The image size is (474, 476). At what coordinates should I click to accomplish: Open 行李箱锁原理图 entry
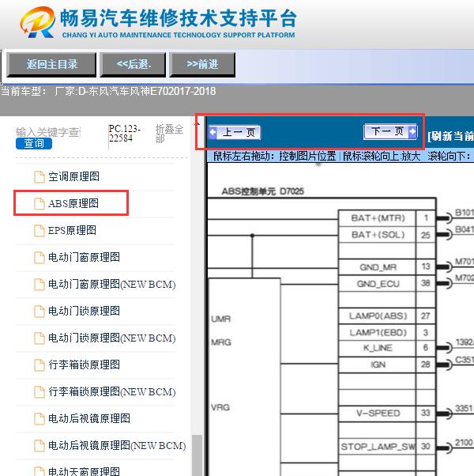click(x=84, y=365)
